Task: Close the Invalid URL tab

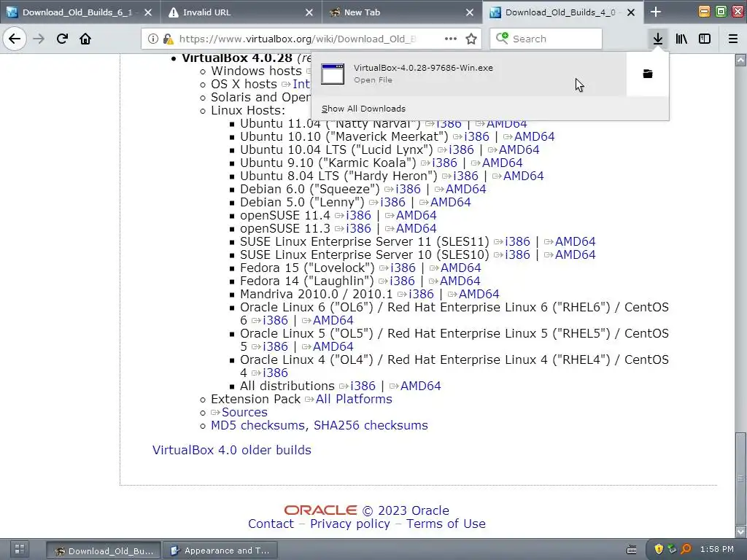Action: (309, 12)
